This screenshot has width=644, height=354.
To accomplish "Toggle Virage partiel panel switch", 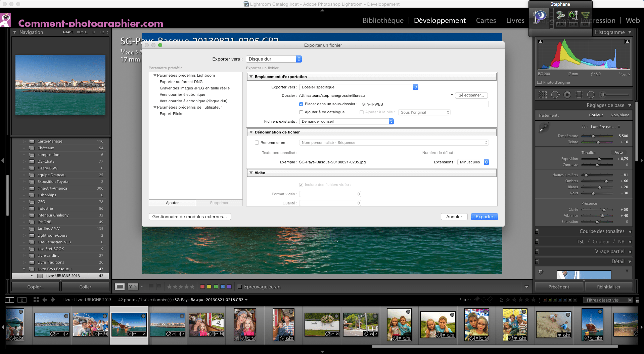I will coord(537,251).
